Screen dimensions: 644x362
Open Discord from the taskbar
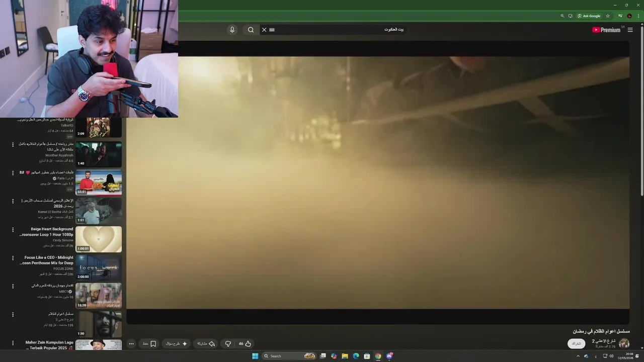click(x=389, y=356)
